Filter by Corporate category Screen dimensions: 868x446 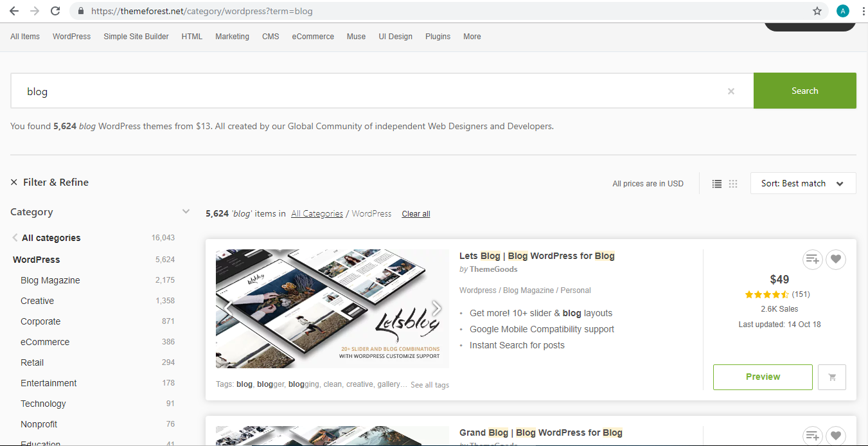click(x=40, y=321)
